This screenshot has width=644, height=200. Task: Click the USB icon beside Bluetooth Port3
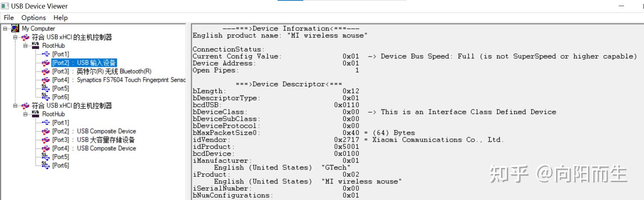46,71
